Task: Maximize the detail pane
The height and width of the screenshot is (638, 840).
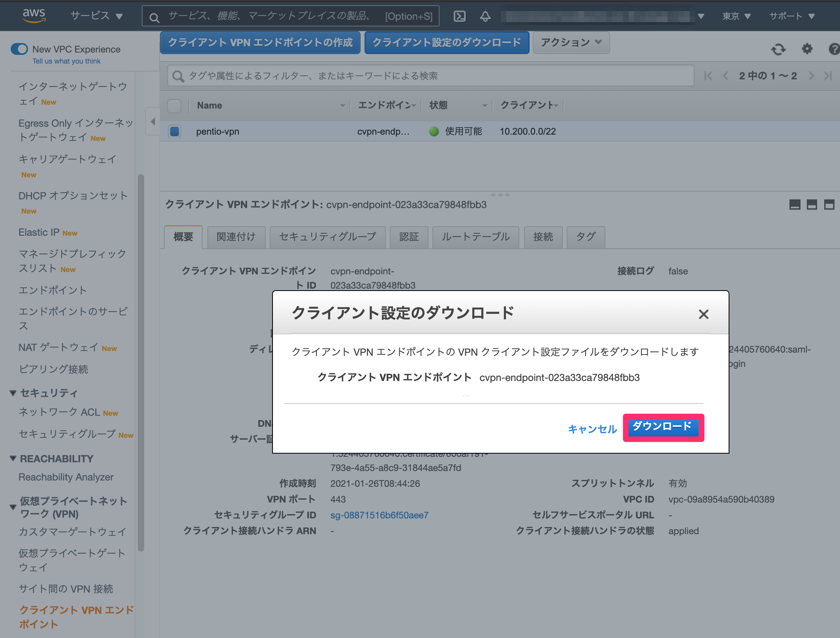Action: (x=829, y=205)
